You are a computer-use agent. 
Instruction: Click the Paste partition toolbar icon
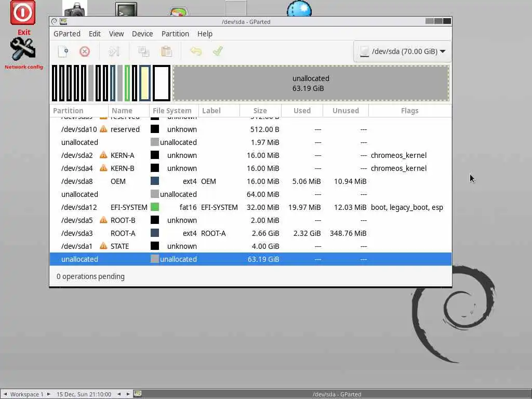pos(166,51)
